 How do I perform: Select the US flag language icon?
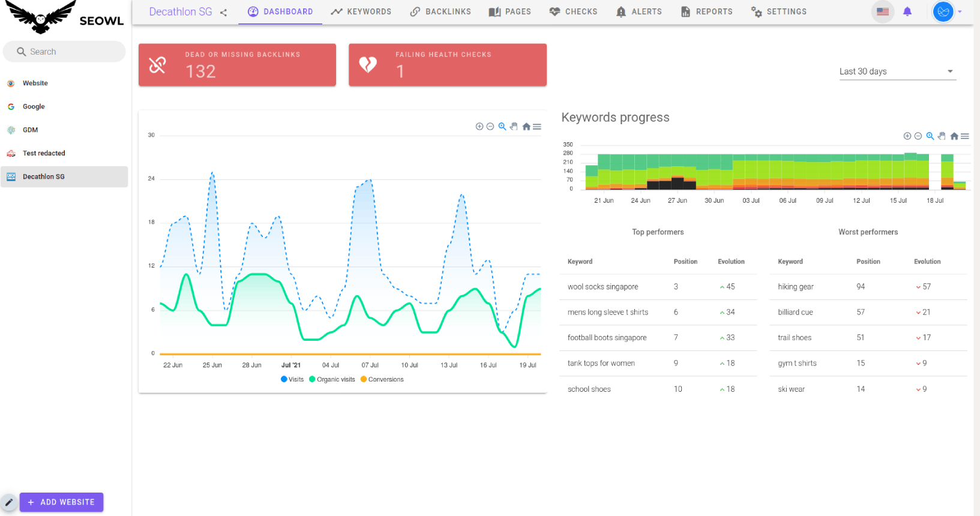click(883, 11)
